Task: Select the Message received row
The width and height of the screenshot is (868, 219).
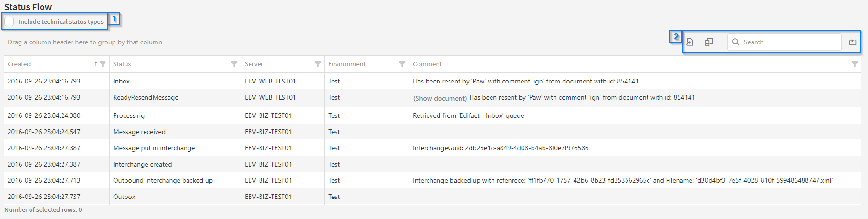Action: click(x=139, y=132)
